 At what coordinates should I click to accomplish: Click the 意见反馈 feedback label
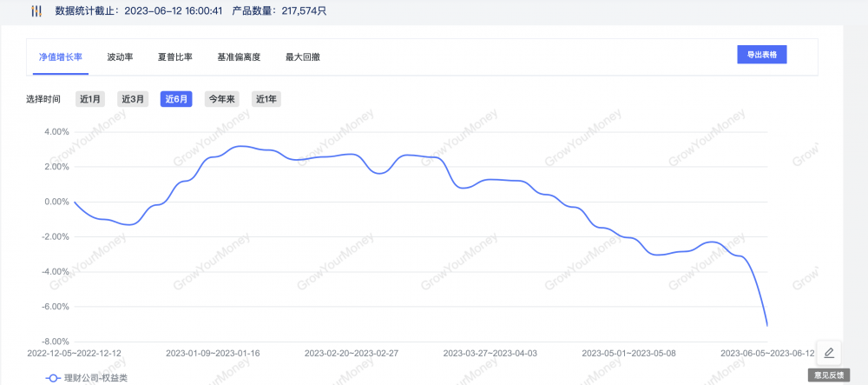click(829, 375)
